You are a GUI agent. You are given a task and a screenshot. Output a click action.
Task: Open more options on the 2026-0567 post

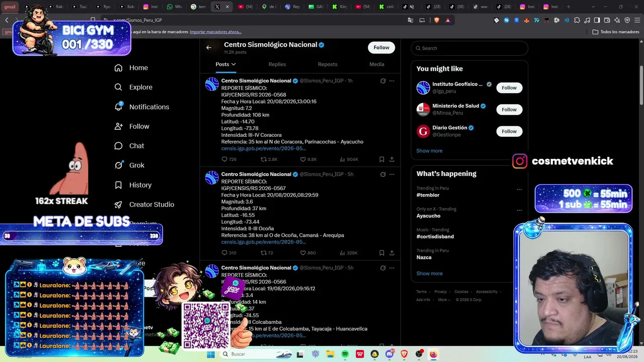click(392, 174)
